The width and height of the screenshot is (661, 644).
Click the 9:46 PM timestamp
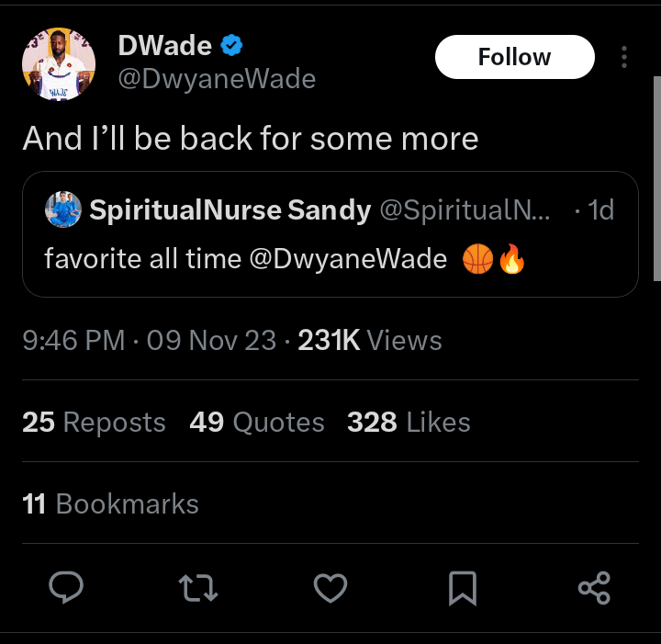coord(73,341)
